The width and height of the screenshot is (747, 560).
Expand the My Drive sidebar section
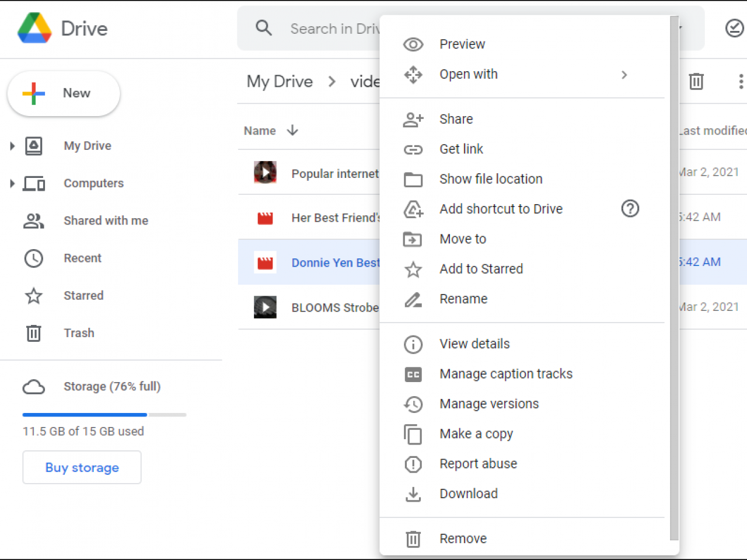[x=12, y=146]
